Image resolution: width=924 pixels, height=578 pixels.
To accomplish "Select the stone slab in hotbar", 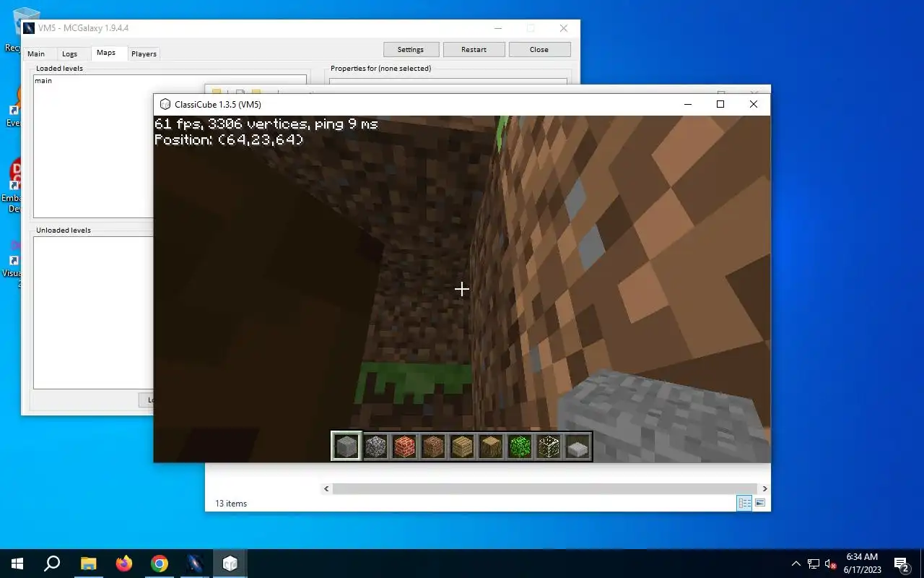I will pos(577,447).
